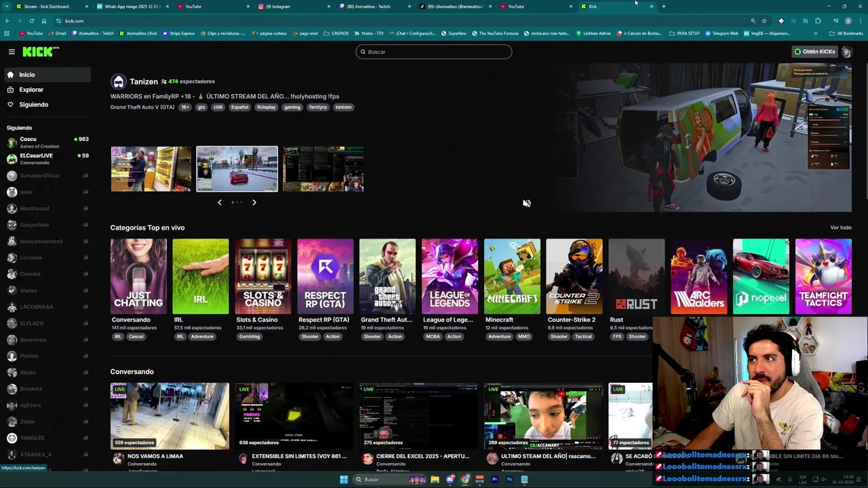Open the Minecraft category card
Screen dimensions: 868x488
[x=512, y=277]
